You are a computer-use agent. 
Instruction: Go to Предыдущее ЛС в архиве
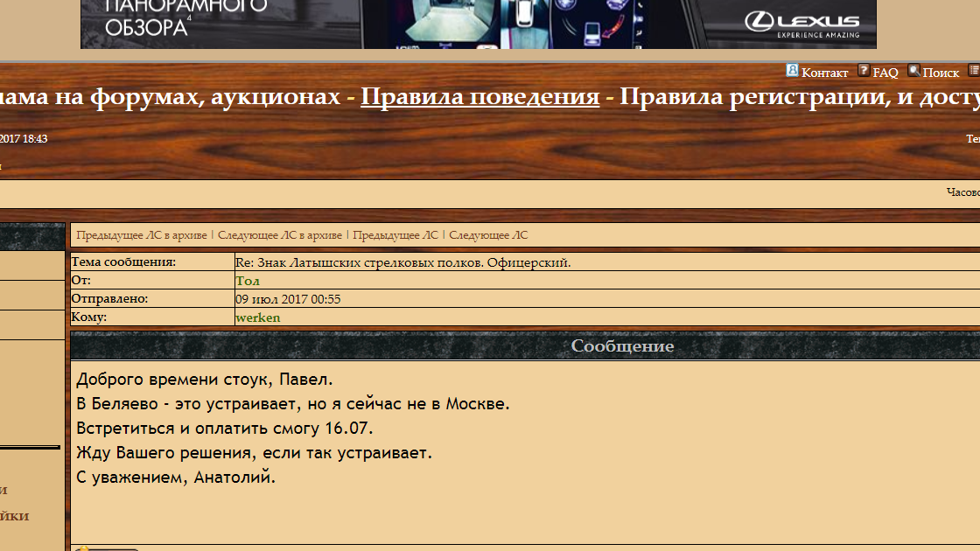click(x=141, y=235)
